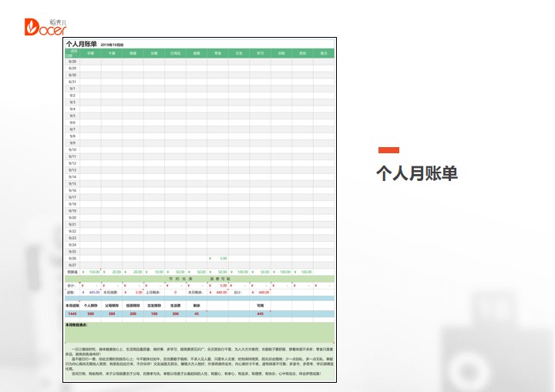The image size is (555, 392).
Task: Select the 零食 column header
Action: coord(218,53)
